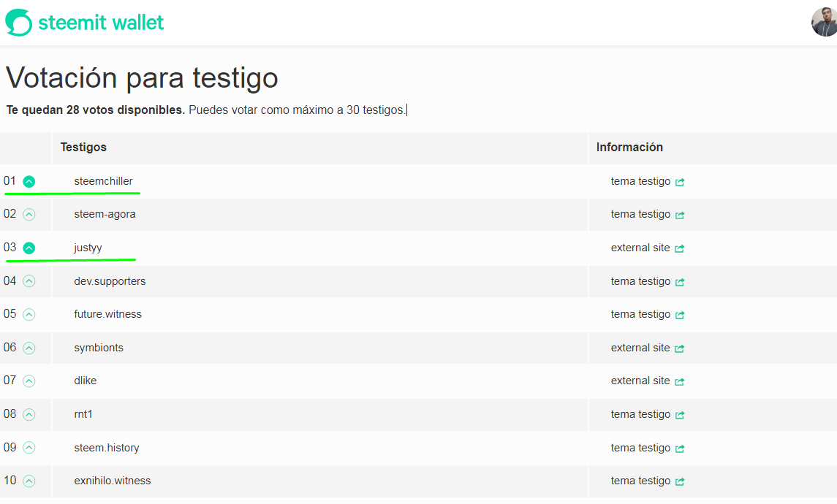Upvote the steem-agora witness
The image size is (837, 504).
(x=29, y=215)
